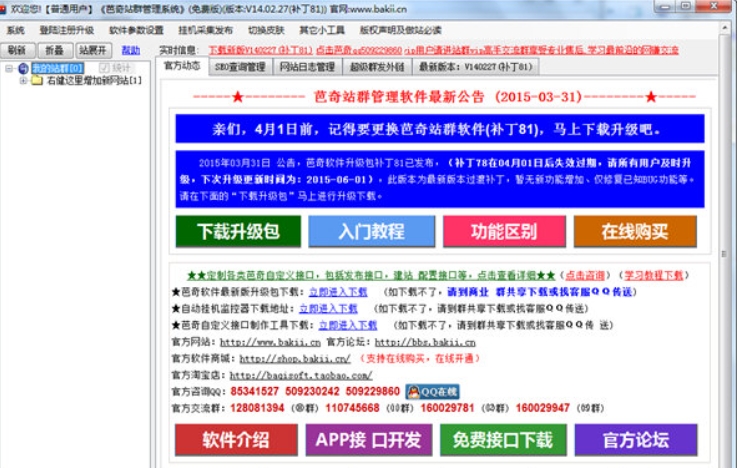
Task: Click the 折叠 button
Action: (x=55, y=50)
